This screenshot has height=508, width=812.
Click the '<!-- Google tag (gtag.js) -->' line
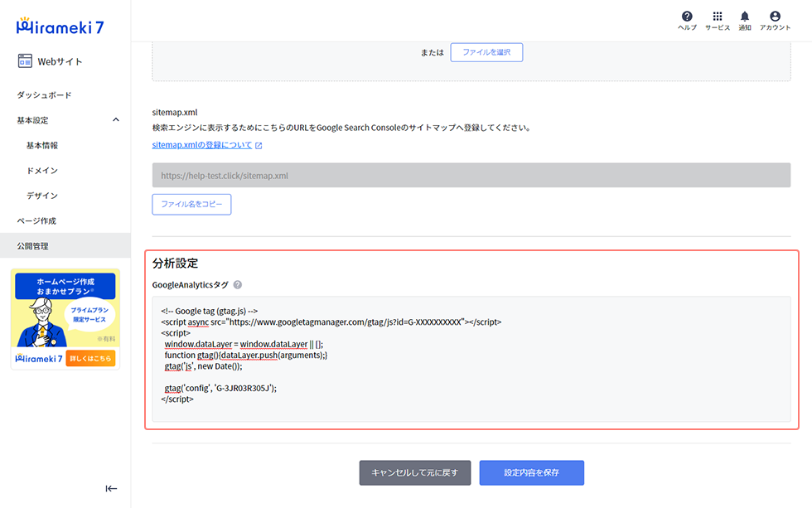click(209, 311)
